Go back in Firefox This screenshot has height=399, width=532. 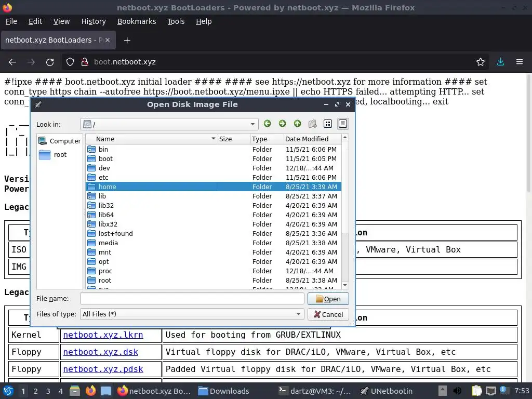click(x=12, y=62)
